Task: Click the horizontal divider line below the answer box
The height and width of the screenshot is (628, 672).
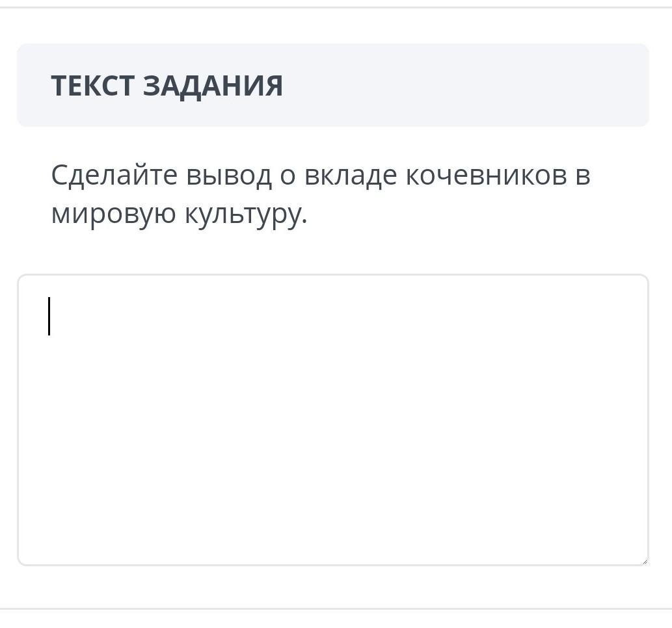Action: [x=336, y=608]
